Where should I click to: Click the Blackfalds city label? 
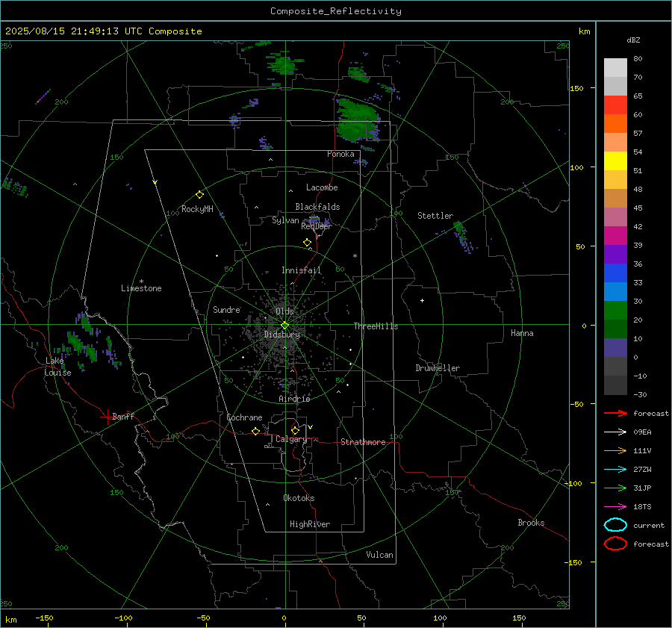[x=317, y=207]
